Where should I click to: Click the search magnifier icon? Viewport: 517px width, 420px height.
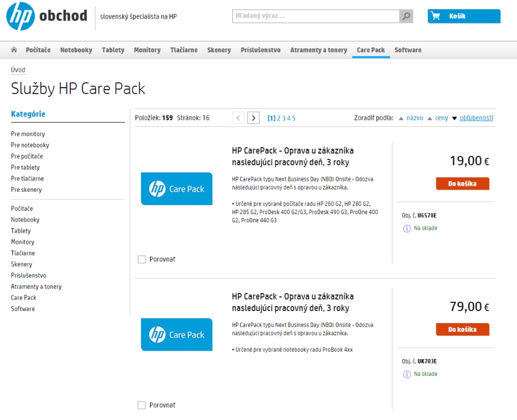tap(406, 16)
